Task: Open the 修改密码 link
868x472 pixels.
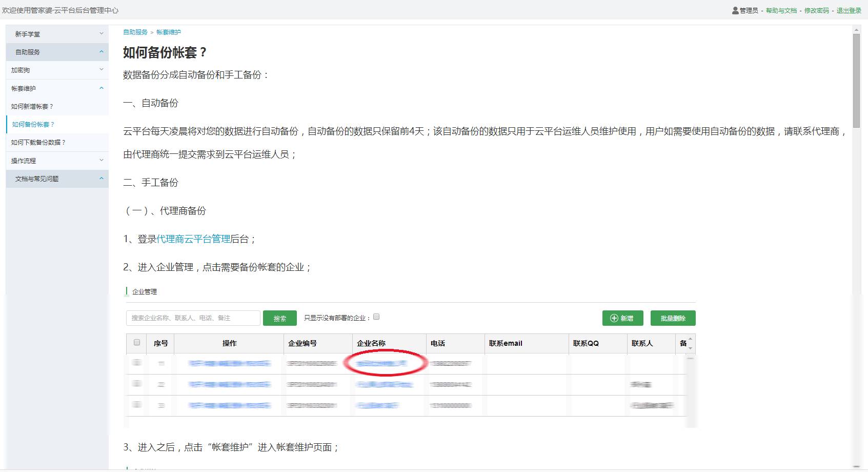Action: [816, 10]
